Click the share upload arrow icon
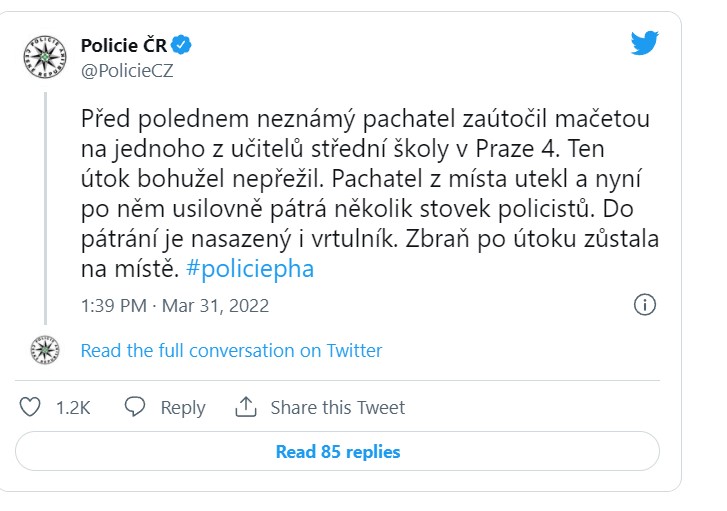 click(245, 407)
